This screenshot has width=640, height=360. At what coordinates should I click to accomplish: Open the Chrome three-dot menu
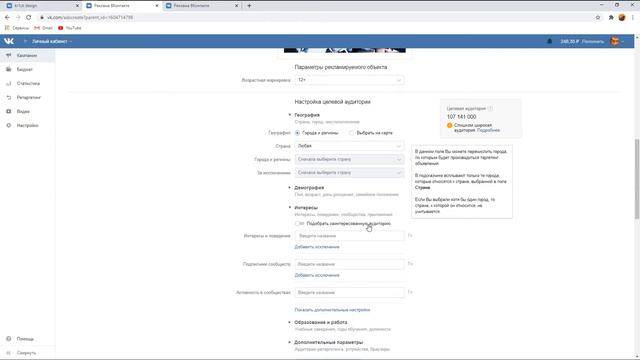tap(633, 18)
